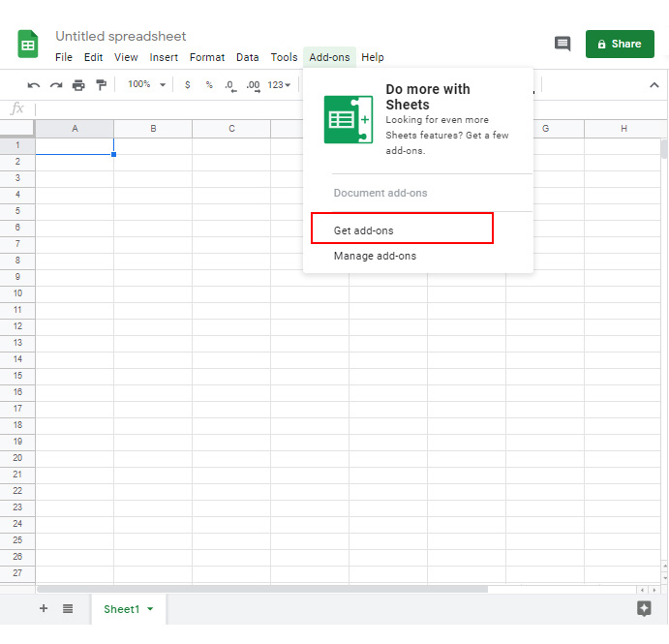Add a new sheet with plus icon
669x644 pixels.
point(44,608)
